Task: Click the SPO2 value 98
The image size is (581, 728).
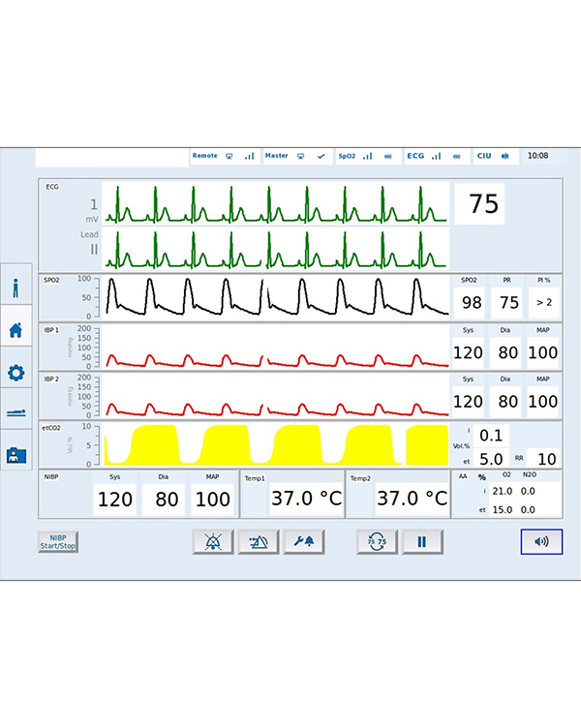Action: [472, 303]
